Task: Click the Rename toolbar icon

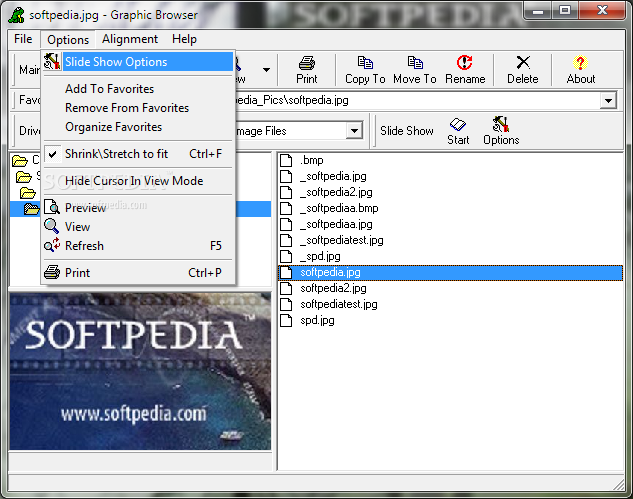Action: pyautogui.click(x=465, y=63)
